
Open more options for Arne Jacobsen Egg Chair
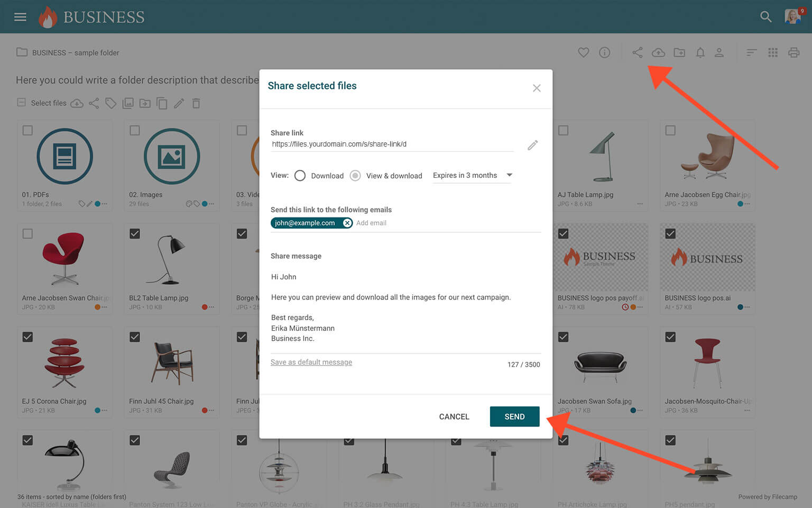[748, 204]
